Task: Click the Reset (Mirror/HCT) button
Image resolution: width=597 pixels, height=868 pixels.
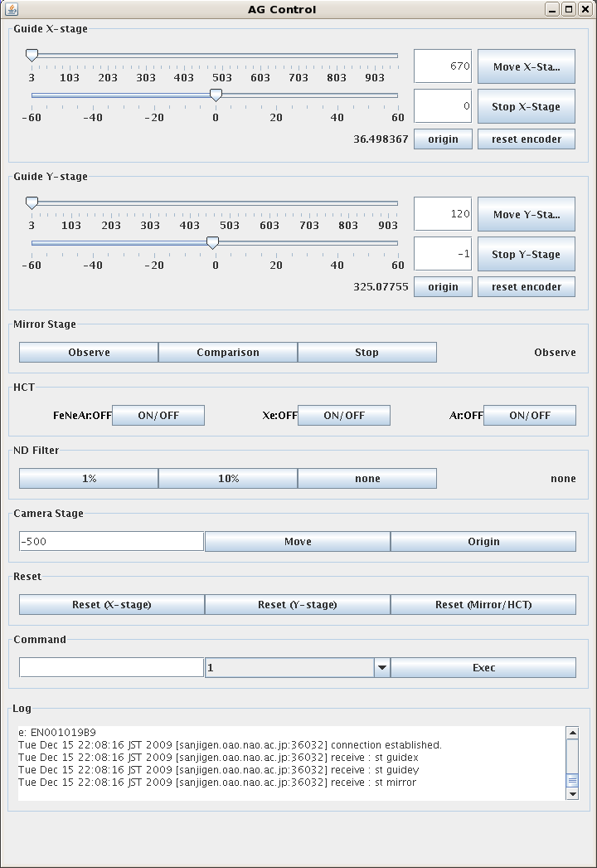Action: click(x=483, y=604)
